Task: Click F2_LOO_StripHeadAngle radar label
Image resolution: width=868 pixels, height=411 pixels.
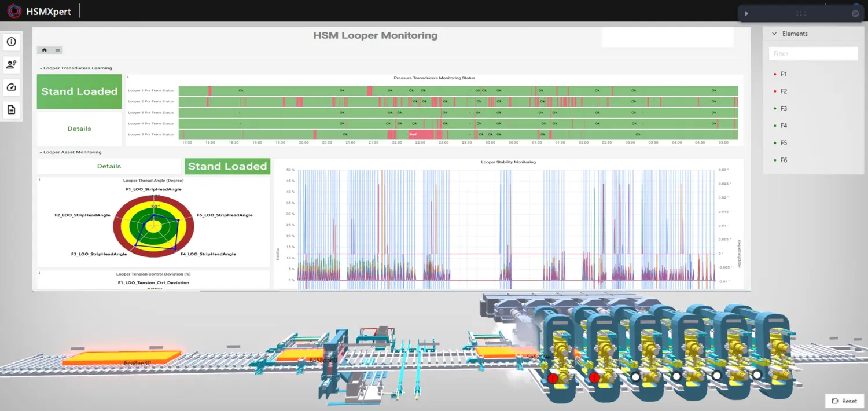Action: [82, 215]
